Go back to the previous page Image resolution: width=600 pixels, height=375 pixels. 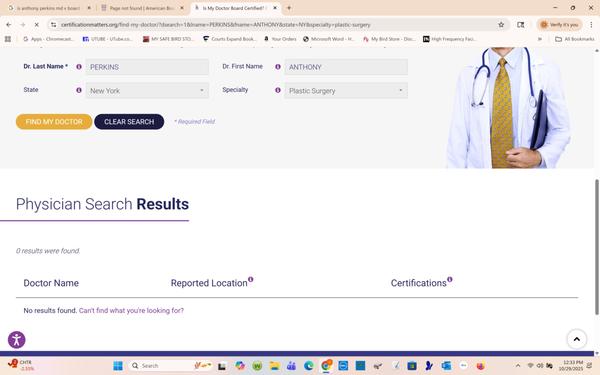coord(9,24)
